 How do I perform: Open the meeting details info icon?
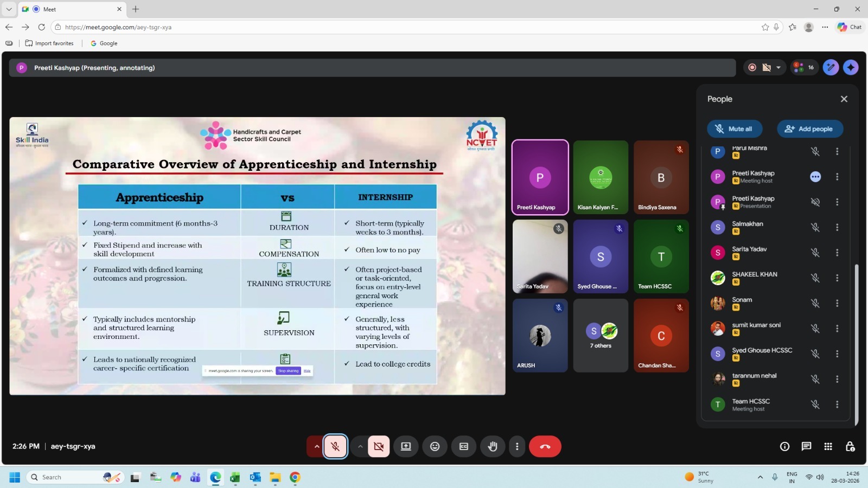click(784, 446)
